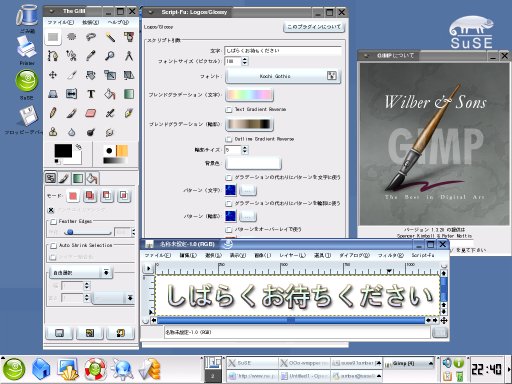
Task: Select the Bucket Fill tool
Action: click(x=110, y=94)
